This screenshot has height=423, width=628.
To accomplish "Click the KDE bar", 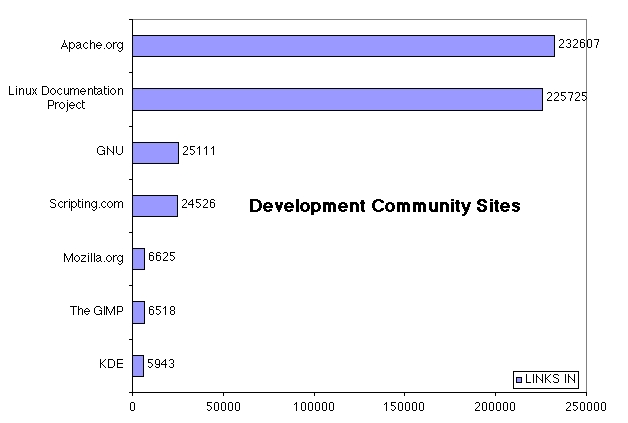I will pos(138,364).
